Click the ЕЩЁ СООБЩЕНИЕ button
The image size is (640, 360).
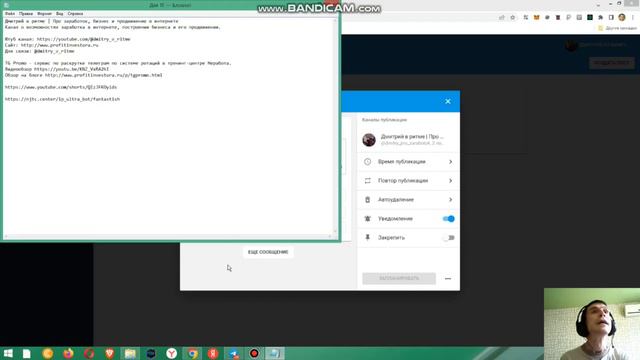[x=268, y=252]
